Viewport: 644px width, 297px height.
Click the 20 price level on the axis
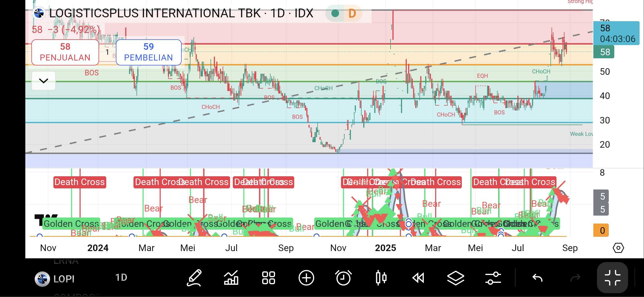pos(605,145)
